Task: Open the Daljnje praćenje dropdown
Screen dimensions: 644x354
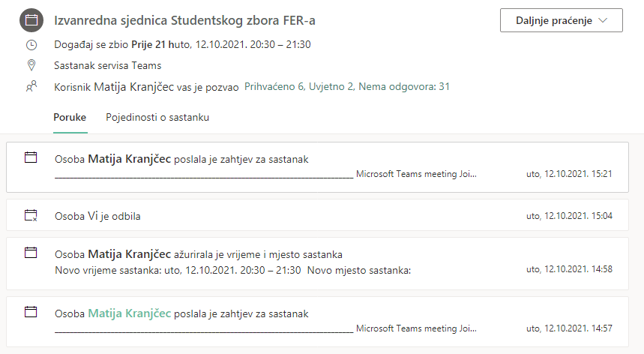Action: [562, 20]
